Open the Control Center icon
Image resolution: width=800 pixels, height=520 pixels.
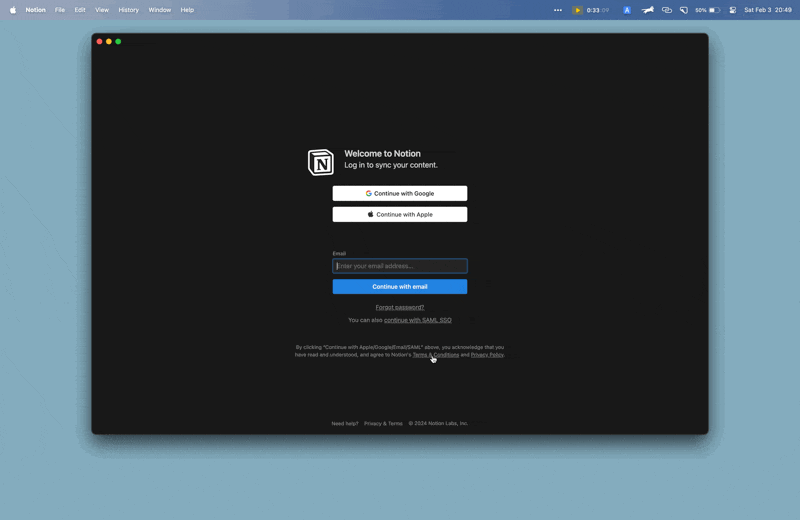pyautogui.click(x=733, y=10)
